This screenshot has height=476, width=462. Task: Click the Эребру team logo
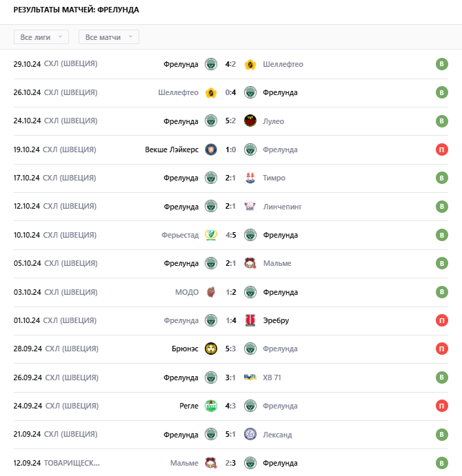250,320
